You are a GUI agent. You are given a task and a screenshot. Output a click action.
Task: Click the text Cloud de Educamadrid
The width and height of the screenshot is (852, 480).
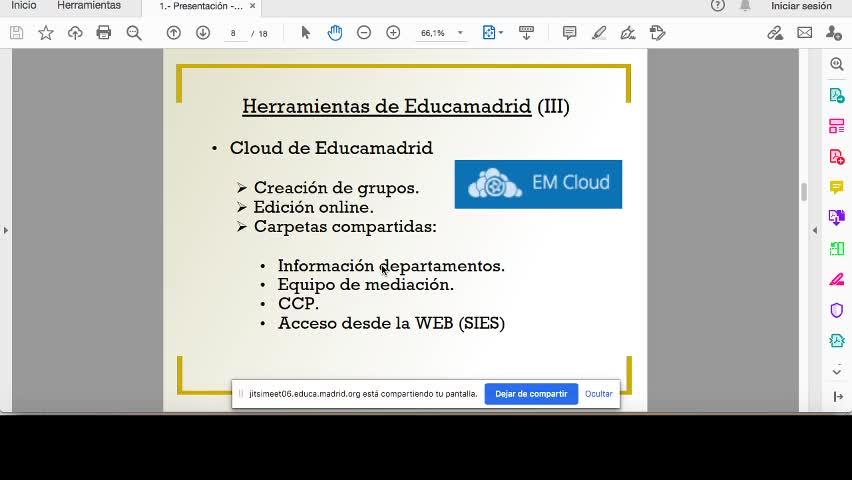click(x=331, y=148)
